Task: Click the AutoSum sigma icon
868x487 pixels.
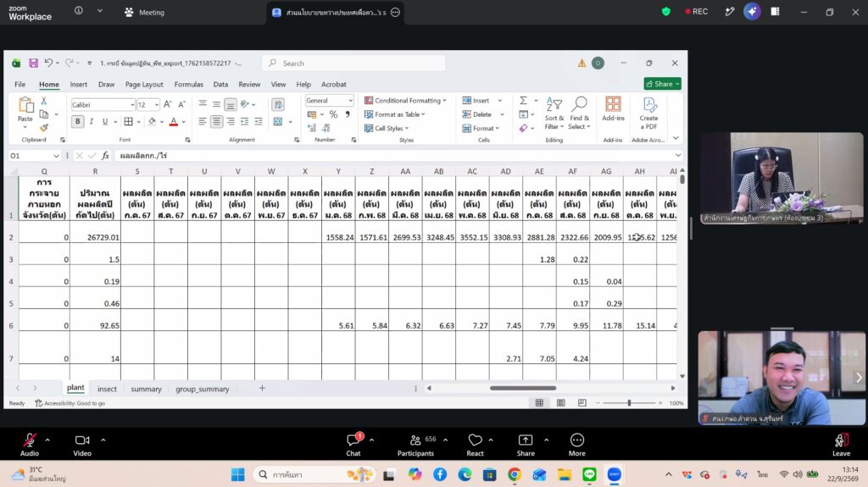Action: (x=523, y=101)
